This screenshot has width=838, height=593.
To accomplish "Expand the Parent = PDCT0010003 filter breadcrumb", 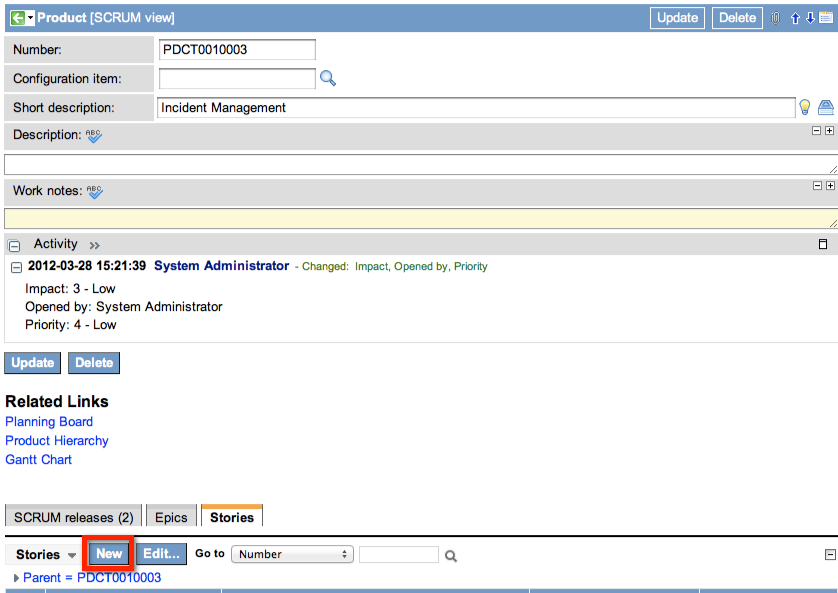I will point(16,578).
